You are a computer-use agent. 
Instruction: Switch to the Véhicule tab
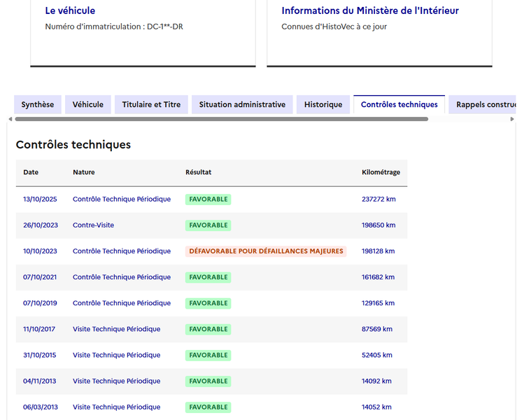click(x=88, y=105)
